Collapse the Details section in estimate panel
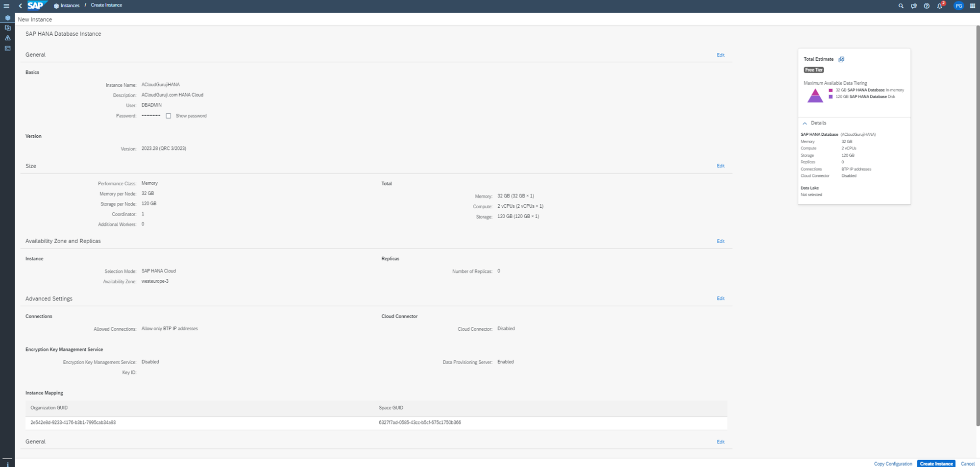This screenshot has width=980, height=467. pyautogui.click(x=805, y=123)
